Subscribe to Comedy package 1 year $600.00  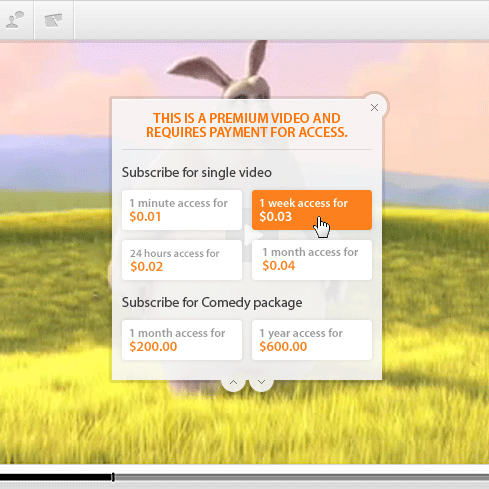coord(312,340)
